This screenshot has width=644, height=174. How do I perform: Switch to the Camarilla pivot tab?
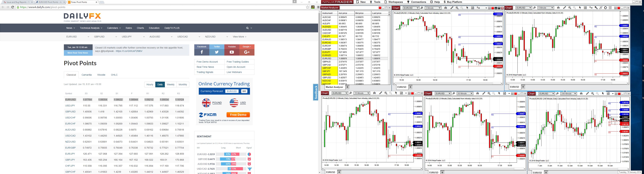point(86,75)
